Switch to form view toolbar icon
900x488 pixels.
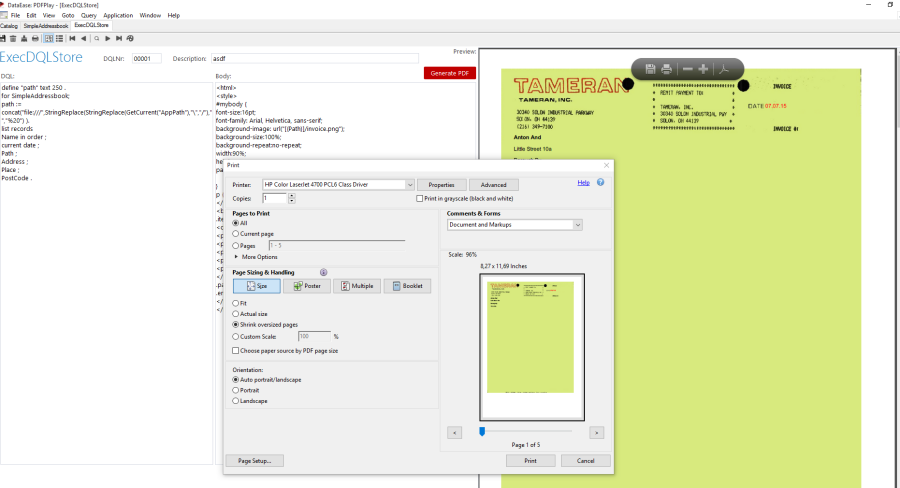click(x=49, y=38)
